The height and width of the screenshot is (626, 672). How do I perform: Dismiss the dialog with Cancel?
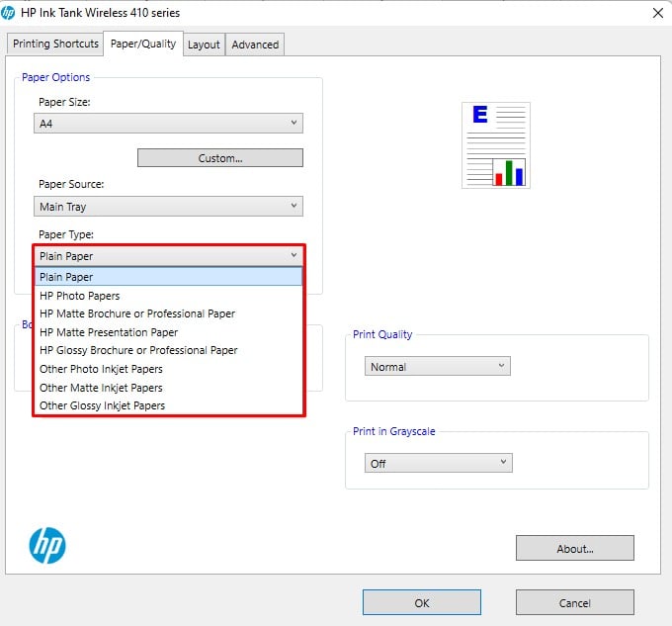pyautogui.click(x=575, y=602)
